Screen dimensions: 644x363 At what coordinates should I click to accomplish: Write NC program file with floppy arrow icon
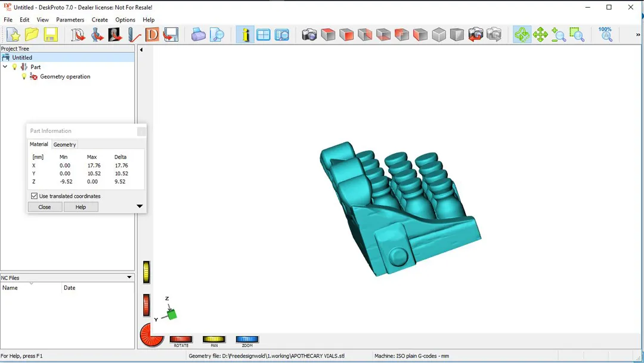[171, 35]
